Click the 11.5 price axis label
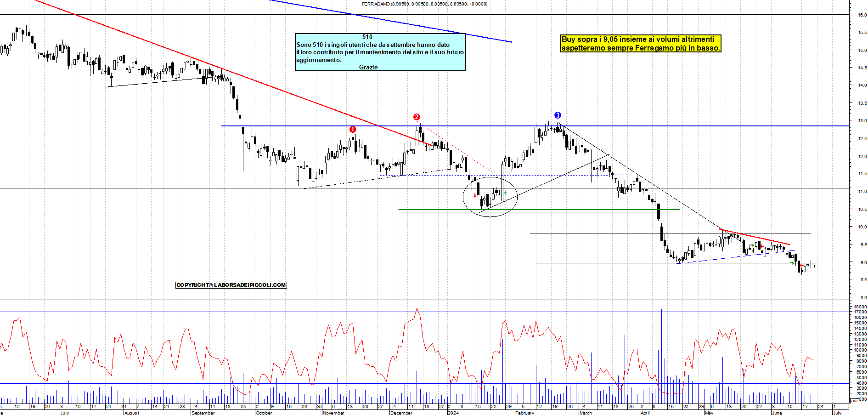This screenshot has width=868, height=415. tap(862, 174)
